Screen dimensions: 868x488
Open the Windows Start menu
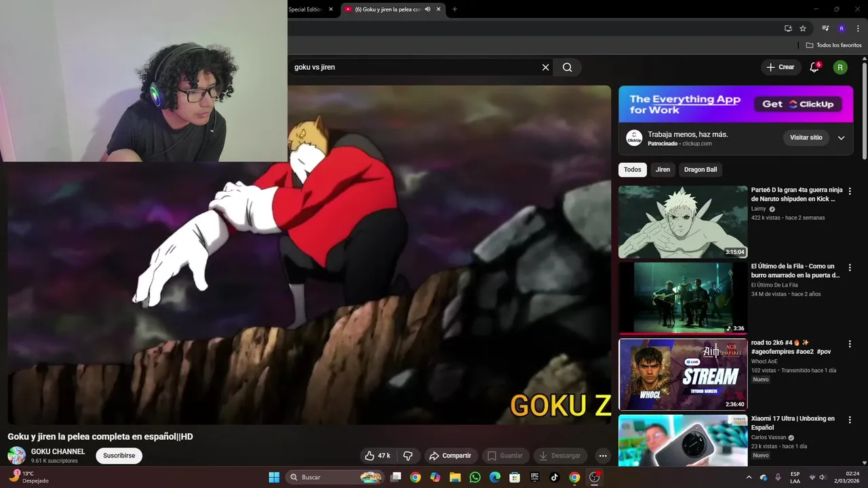(x=274, y=477)
